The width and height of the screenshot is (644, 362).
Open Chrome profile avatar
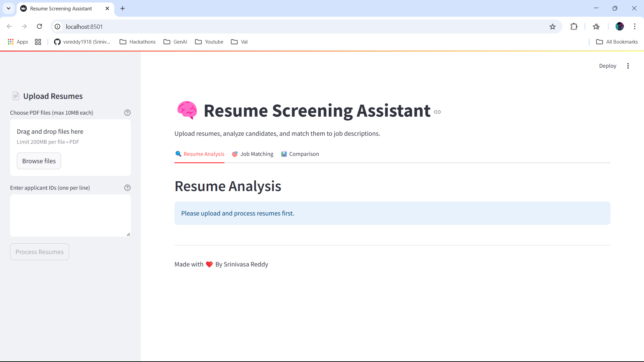620,26
